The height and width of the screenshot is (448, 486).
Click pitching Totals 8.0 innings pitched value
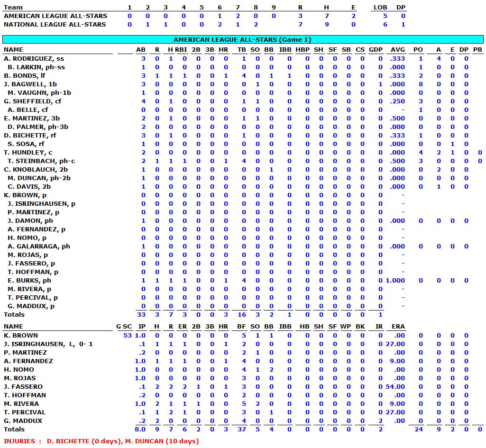click(140, 430)
